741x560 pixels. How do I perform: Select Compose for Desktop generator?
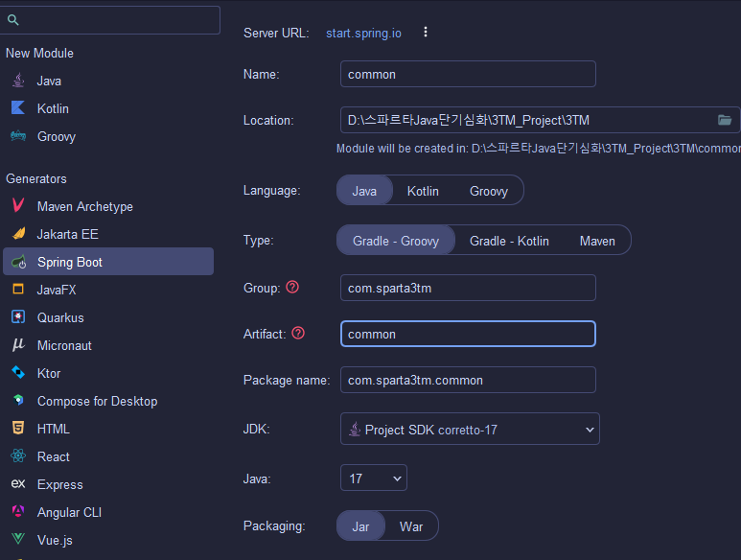click(x=107, y=401)
